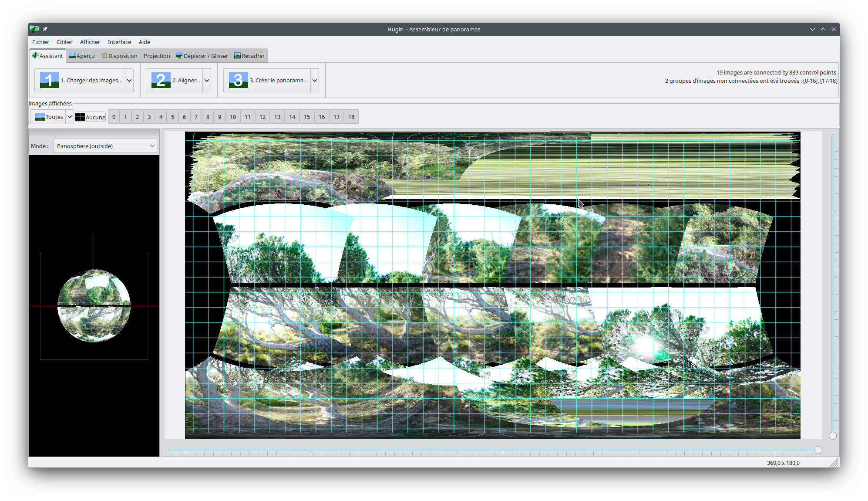Click the Toutes show-all-images icon

point(40,117)
